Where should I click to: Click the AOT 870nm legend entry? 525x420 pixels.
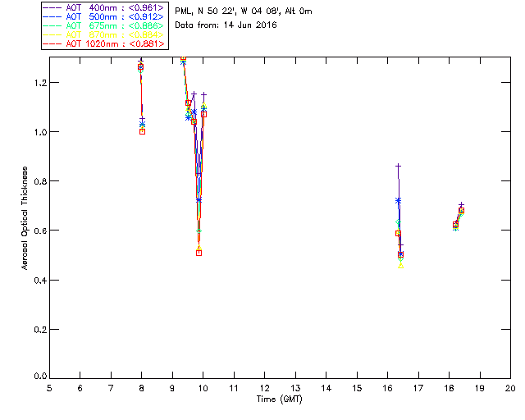[x=104, y=34]
